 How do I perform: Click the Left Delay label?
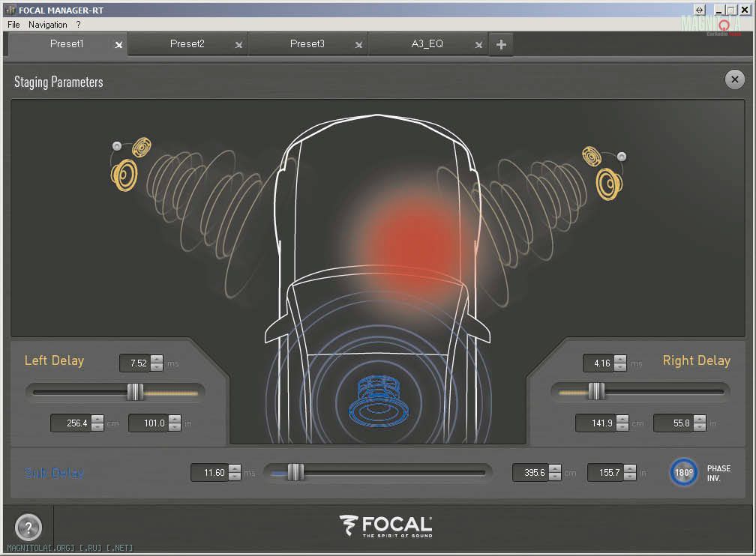pyautogui.click(x=55, y=361)
